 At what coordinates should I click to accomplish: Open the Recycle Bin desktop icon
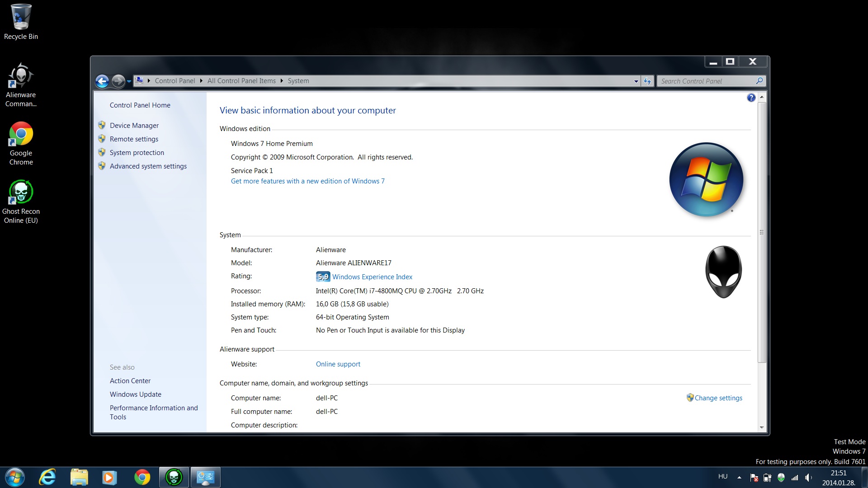pyautogui.click(x=21, y=22)
